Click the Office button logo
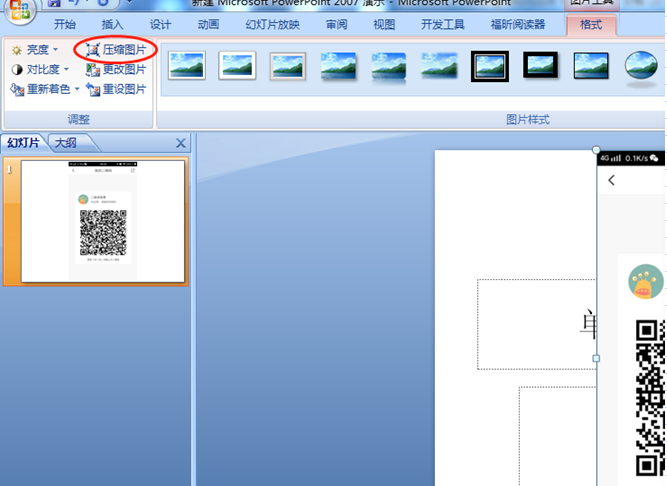 tap(19, 10)
